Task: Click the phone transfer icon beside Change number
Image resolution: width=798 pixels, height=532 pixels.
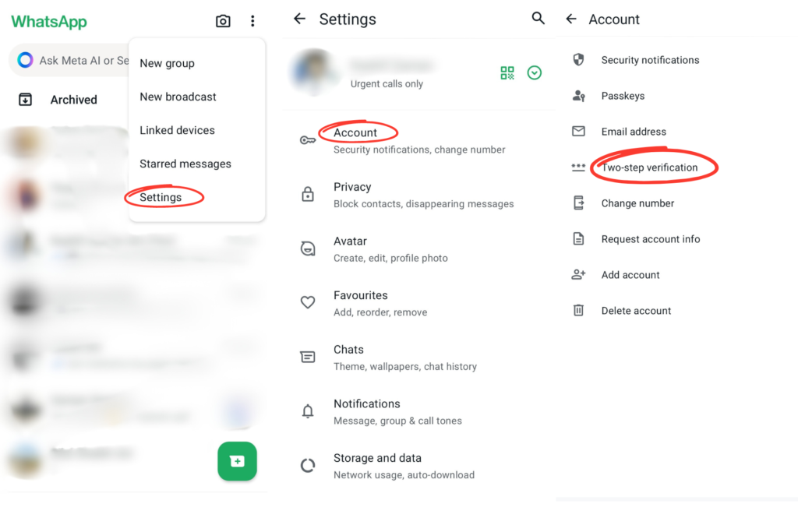Action: [x=578, y=203]
